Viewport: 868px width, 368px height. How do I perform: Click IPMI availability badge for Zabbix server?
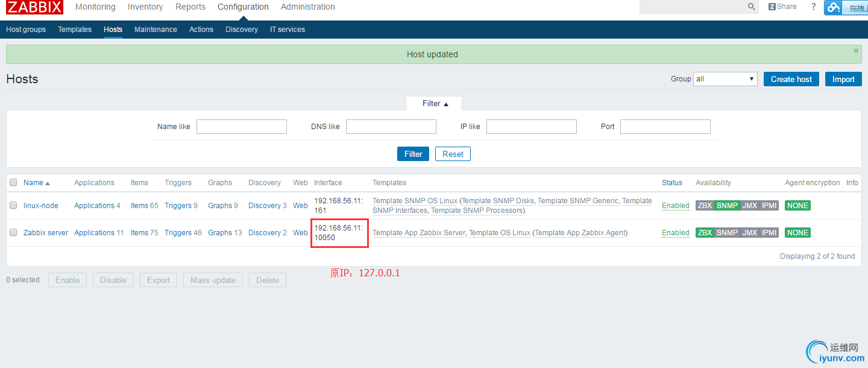[769, 233]
